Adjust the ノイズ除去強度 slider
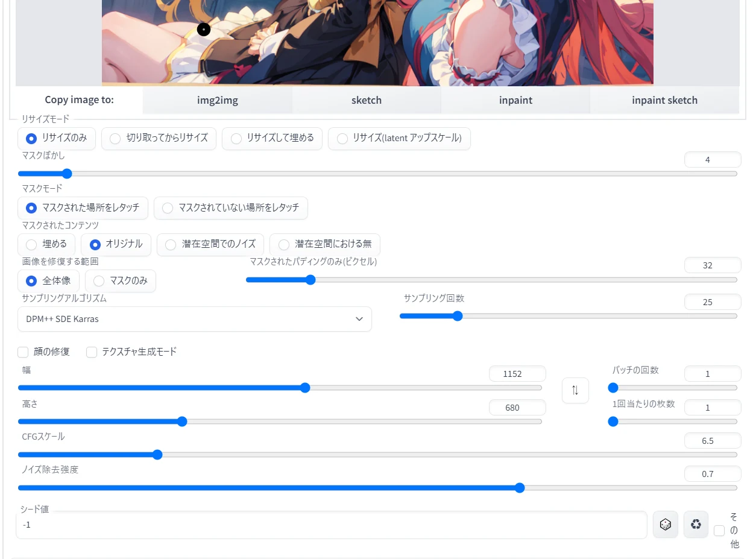This screenshot has width=756, height=559. (x=377, y=488)
